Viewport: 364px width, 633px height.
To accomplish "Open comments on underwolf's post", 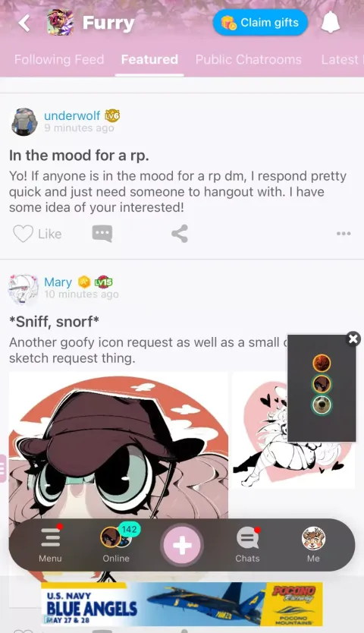I will click(x=102, y=233).
